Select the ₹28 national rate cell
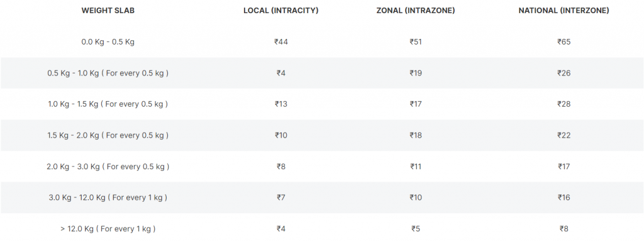This screenshot has height=242, width=644. pos(564,104)
